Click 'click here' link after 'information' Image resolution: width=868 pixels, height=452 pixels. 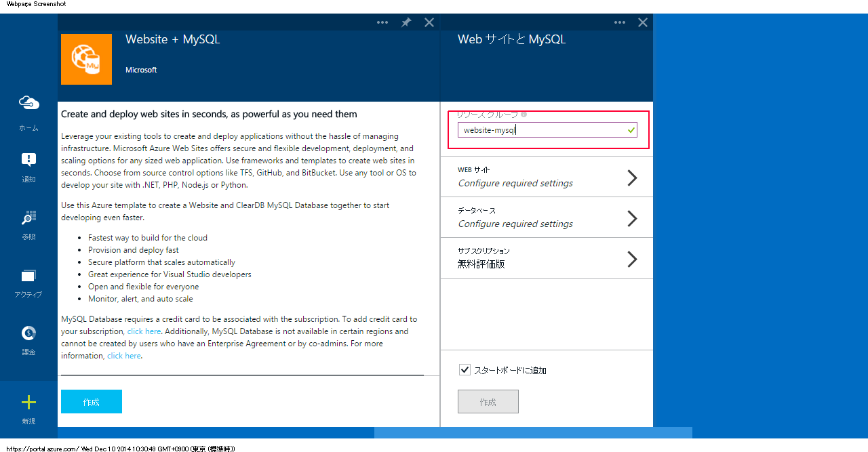124,356
